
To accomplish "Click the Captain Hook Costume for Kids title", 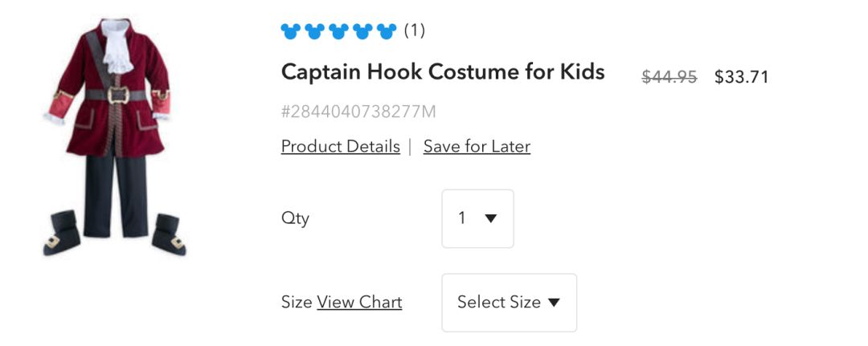I will tap(443, 72).
